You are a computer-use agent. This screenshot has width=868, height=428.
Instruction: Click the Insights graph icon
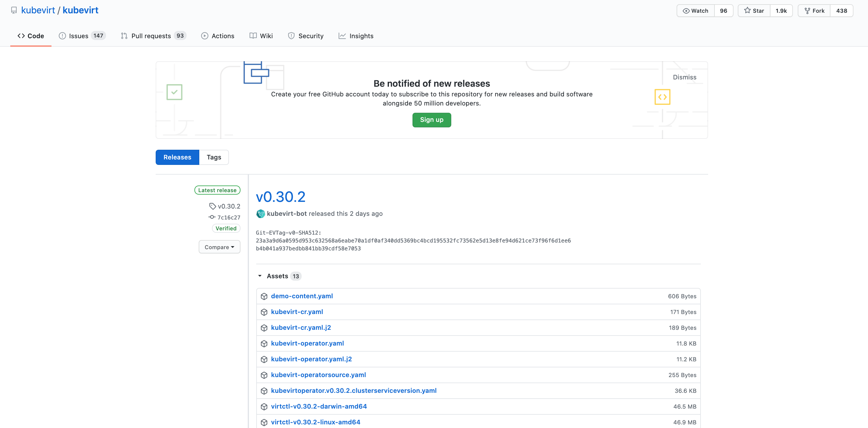[x=342, y=36]
